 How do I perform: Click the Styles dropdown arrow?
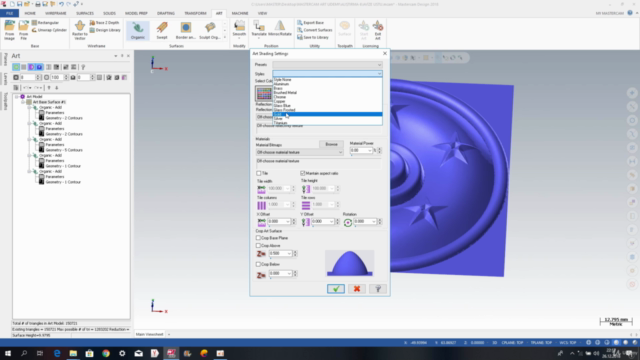coord(379,74)
